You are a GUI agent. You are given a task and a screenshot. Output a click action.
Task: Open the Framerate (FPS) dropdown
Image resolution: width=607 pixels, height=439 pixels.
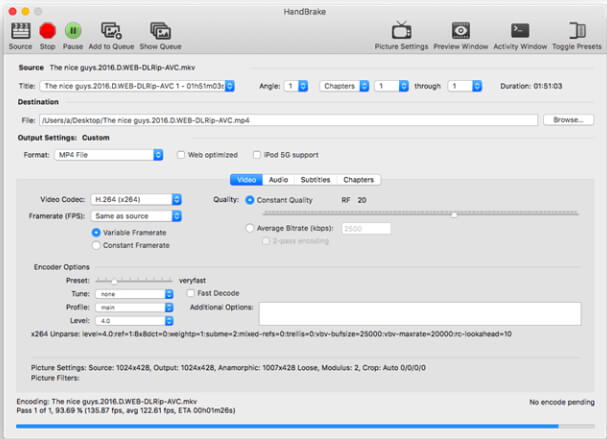coord(135,216)
